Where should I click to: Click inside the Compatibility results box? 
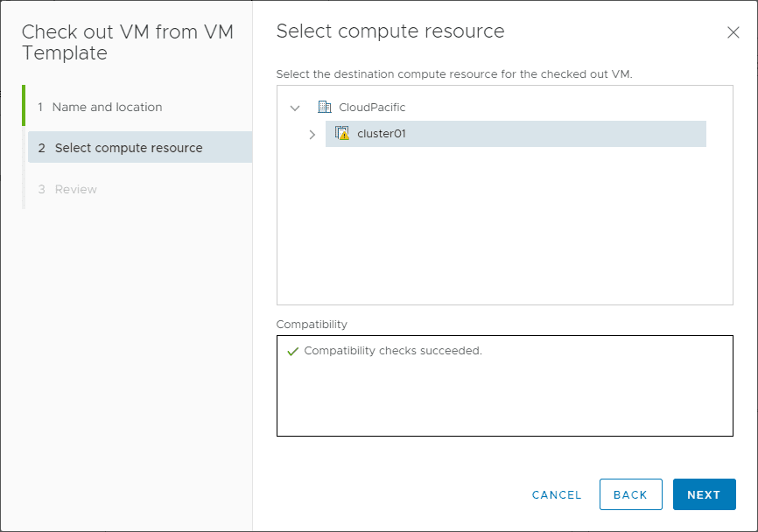pyautogui.click(x=505, y=394)
